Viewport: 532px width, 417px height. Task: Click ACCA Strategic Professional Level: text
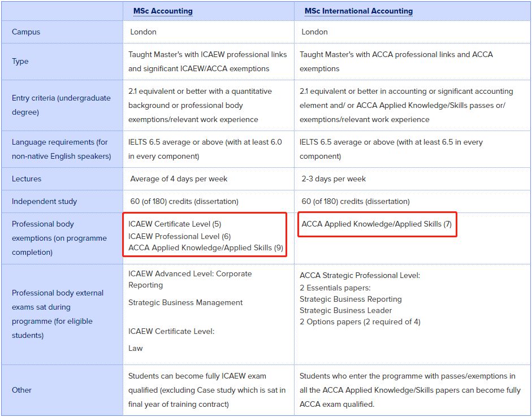[x=360, y=275]
